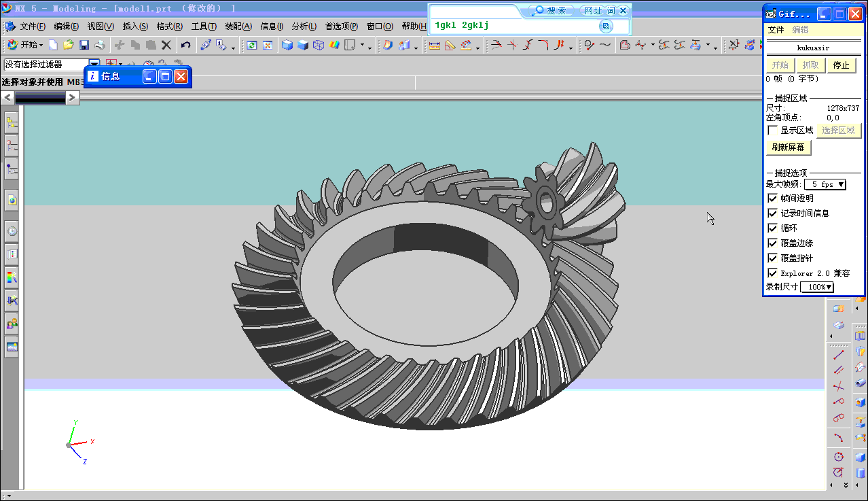Open the 编辑(E) menu in NX
This screenshot has height=501, width=868.
(x=67, y=27)
